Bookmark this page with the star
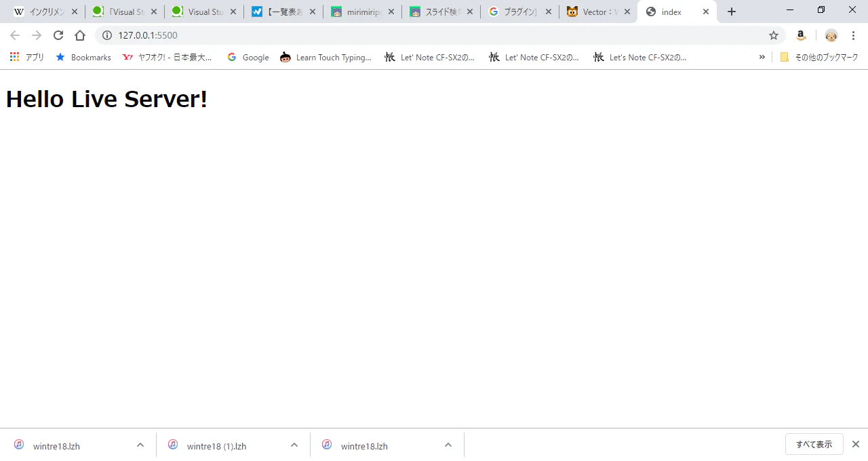Screen dimensions: 868x461 [x=774, y=35]
